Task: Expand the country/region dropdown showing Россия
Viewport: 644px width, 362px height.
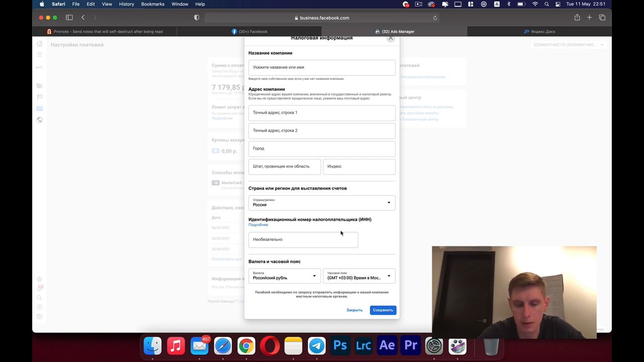Action: [321, 203]
